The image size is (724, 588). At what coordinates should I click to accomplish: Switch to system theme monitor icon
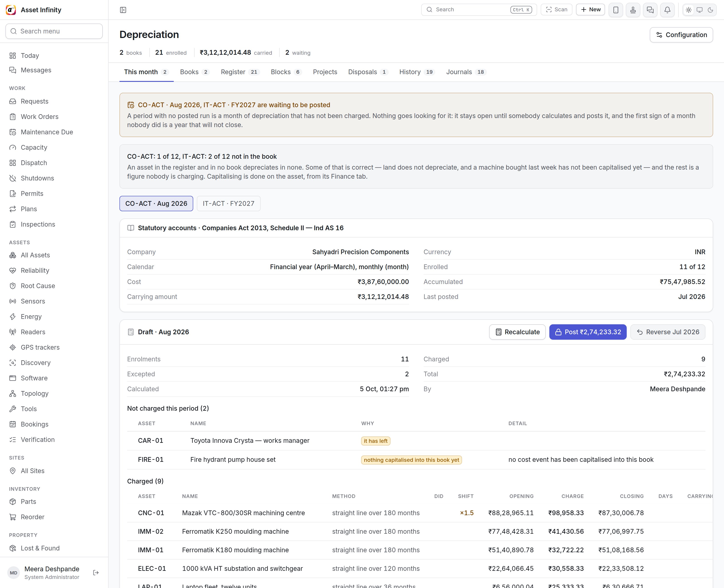pyautogui.click(x=699, y=10)
